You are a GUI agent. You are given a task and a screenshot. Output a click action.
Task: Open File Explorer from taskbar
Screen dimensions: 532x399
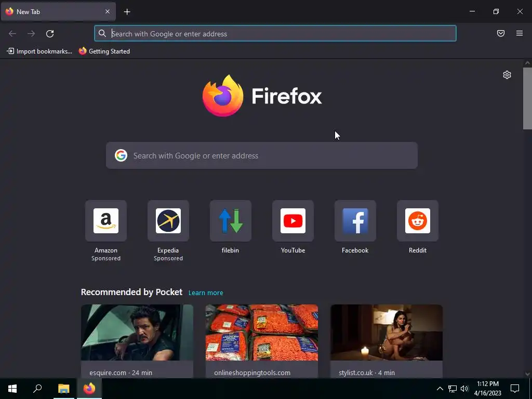coord(63,389)
